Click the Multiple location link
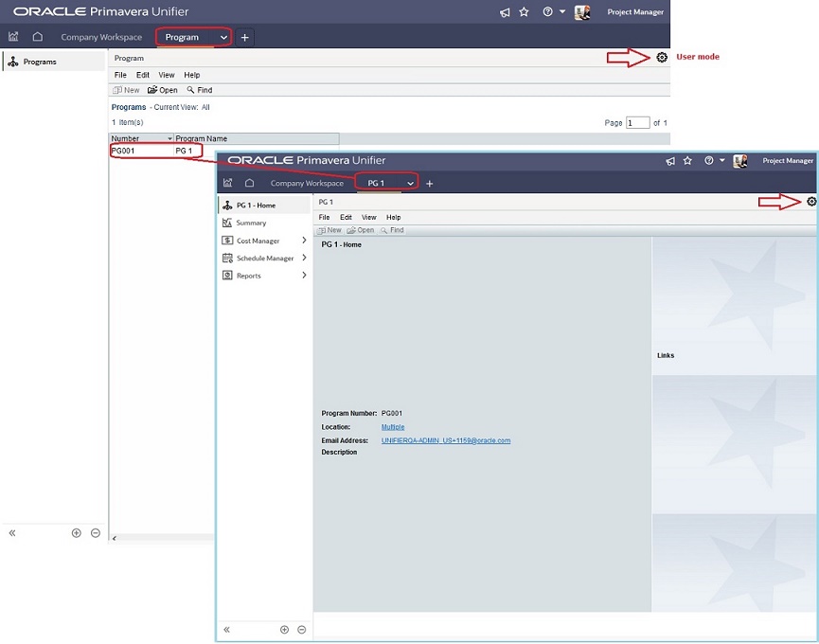This screenshot has height=644, width=819. pos(393,427)
